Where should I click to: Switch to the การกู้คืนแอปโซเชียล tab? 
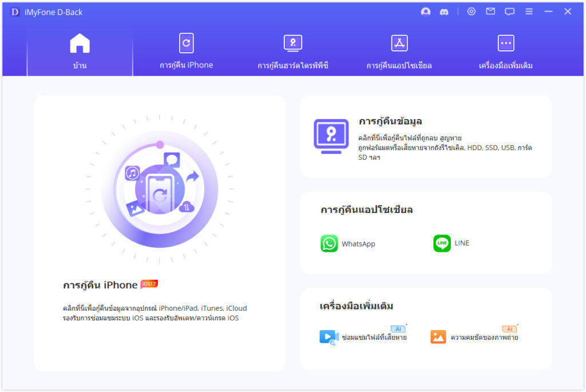coord(399,52)
